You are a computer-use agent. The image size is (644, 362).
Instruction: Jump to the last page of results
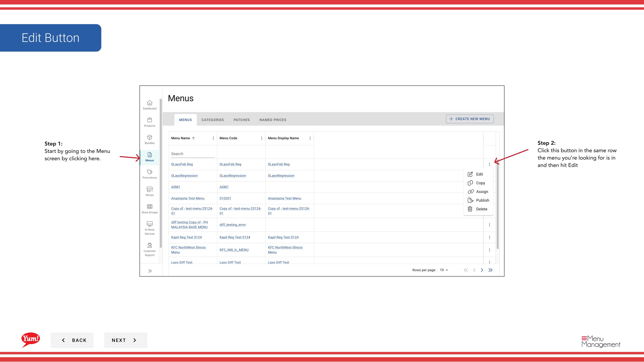click(490, 270)
